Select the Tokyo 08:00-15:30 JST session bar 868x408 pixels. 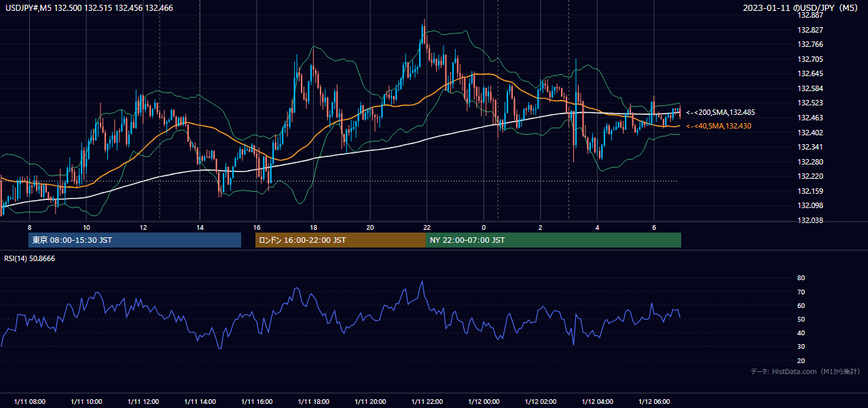[134, 240]
